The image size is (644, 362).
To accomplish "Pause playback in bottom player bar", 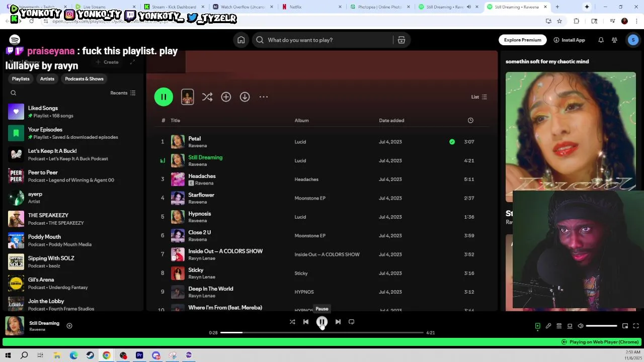I will coord(322,322).
